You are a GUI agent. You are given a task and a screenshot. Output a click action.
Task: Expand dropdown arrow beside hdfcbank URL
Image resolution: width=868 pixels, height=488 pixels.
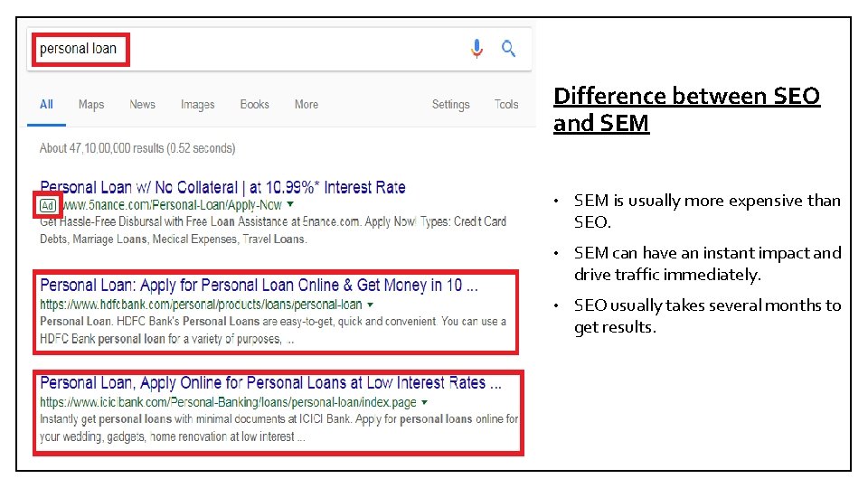[x=370, y=305]
